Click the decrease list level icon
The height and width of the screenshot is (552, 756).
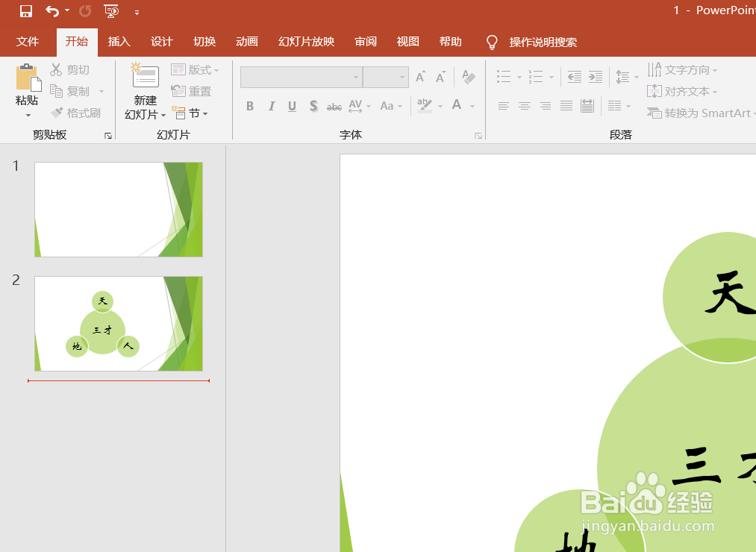[574, 77]
